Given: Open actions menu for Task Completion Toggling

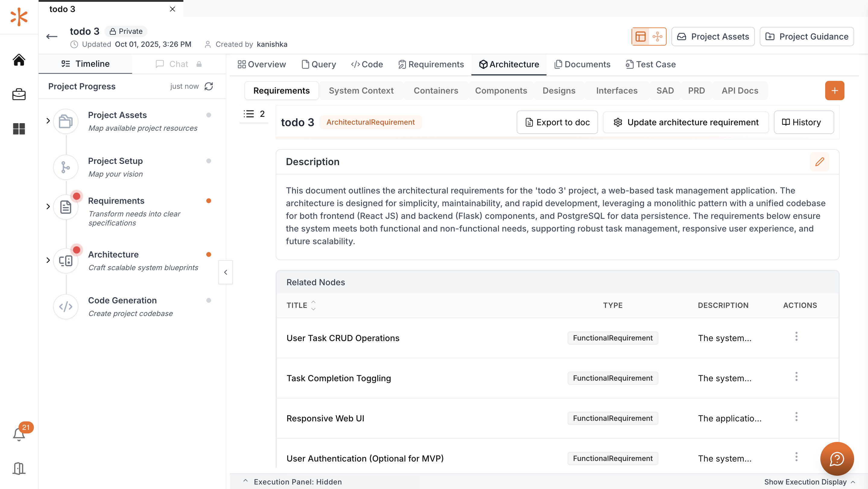Looking at the screenshot, I should pos(796,376).
